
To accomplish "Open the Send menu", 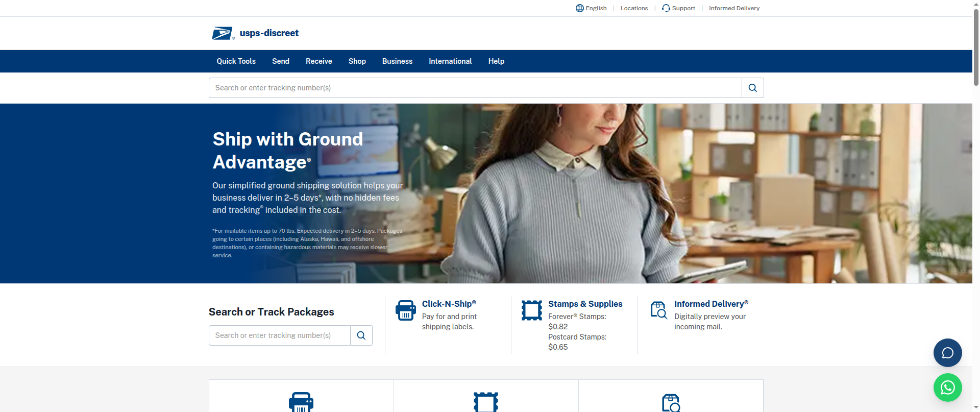I will pyautogui.click(x=281, y=61).
